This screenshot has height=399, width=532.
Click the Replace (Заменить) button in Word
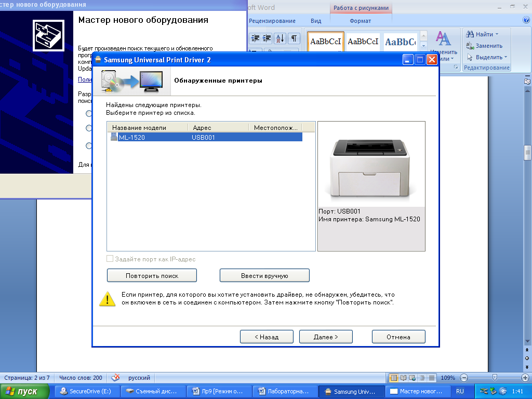tap(484, 46)
